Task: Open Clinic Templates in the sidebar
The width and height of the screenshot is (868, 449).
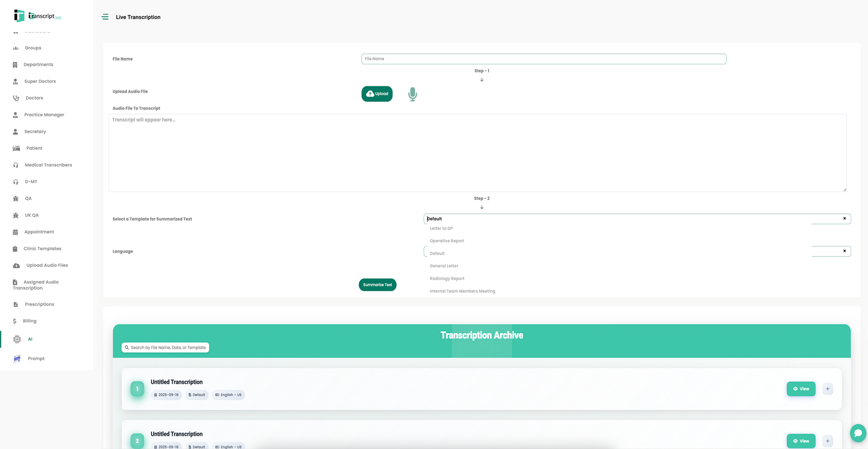Action: coord(42,249)
